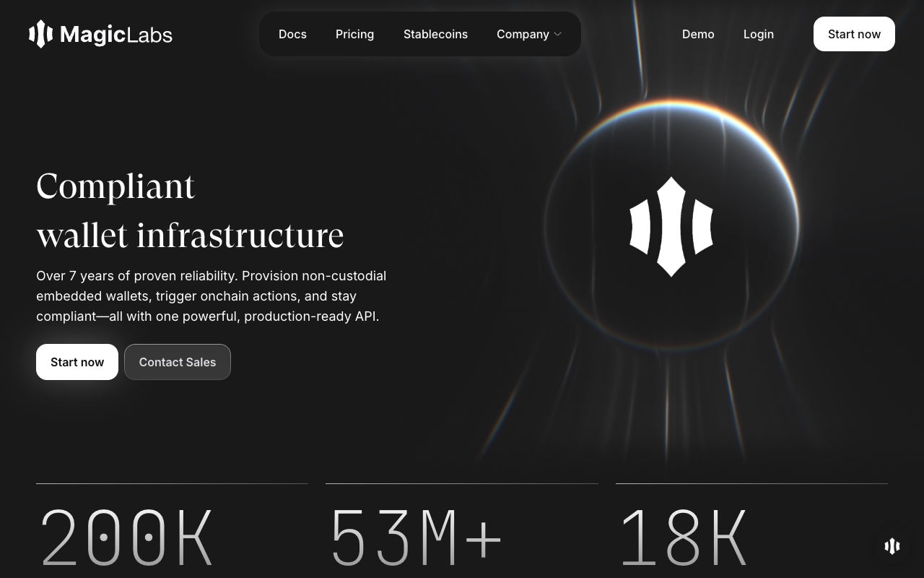Click the header Start now button

tap(854, 34)
